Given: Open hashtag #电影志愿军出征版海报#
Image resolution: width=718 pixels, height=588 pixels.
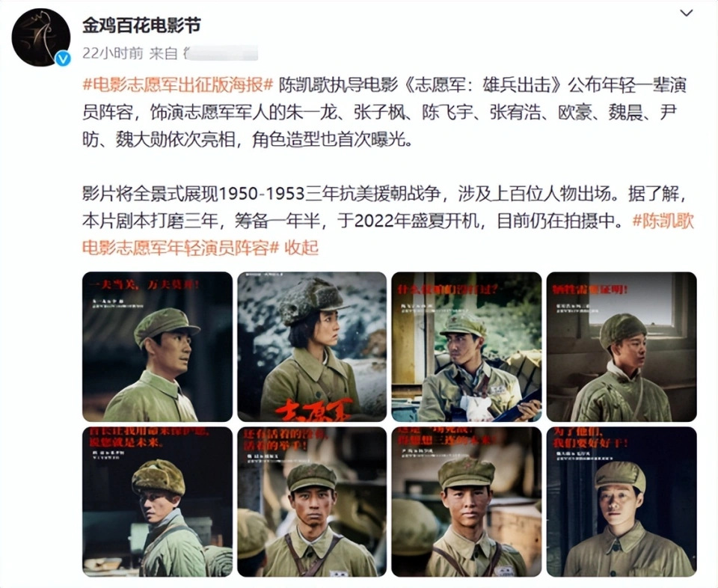Looking at the screenshot, I should (x=178, y=85).
